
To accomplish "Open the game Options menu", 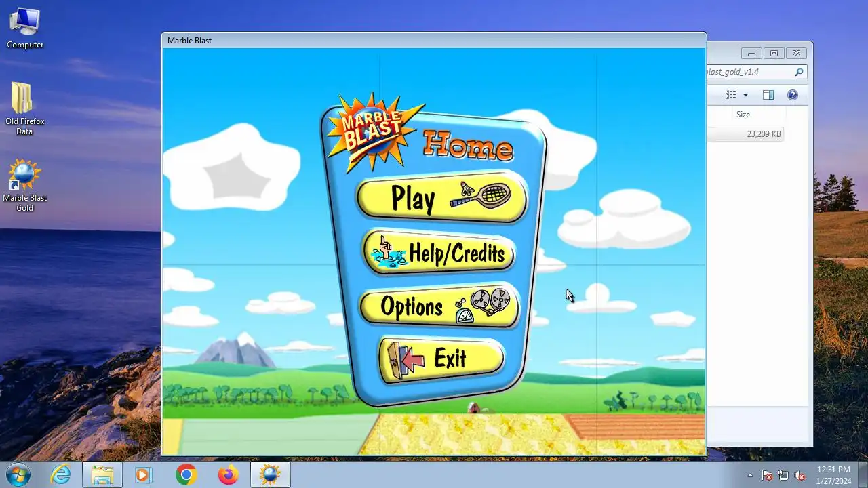I will [439, 306].
